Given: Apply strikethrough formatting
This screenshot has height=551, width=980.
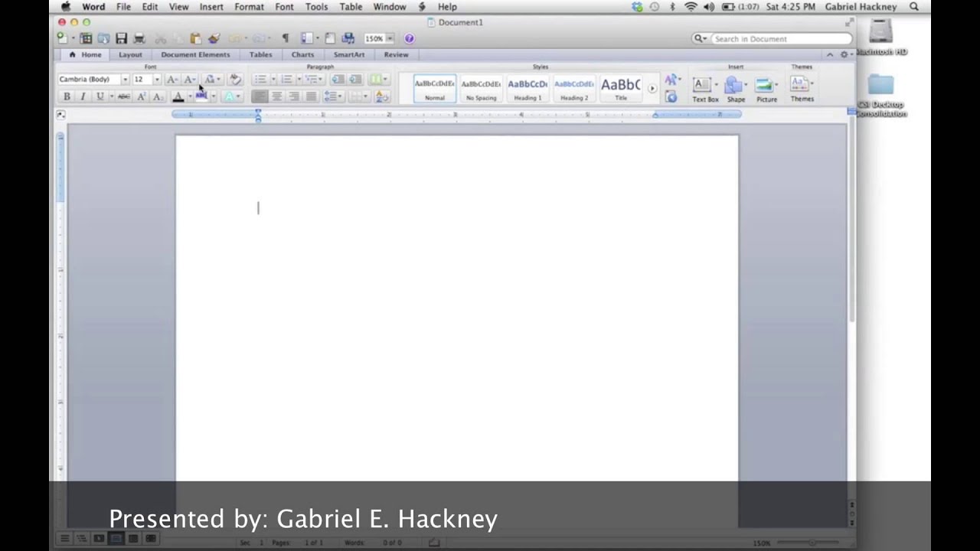Looking at the screenshot, I should click(x=123, y=96).
